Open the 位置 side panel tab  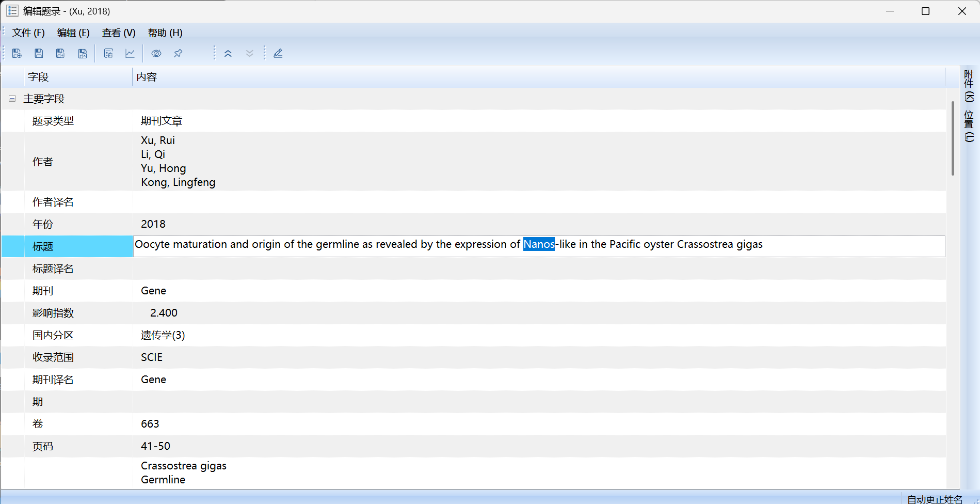pos(969,126)
